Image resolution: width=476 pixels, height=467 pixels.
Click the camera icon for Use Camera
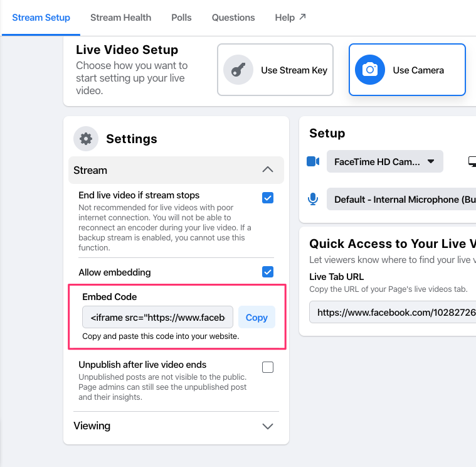coord(370,70)
